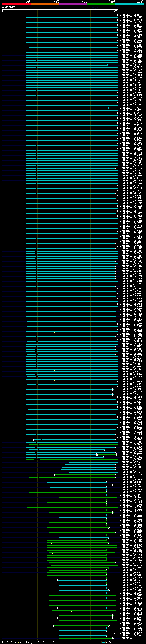Viewport: 146px width, 644px height.
Task: Select hit UniRef100_Q9AVB4
Action: 131,55
